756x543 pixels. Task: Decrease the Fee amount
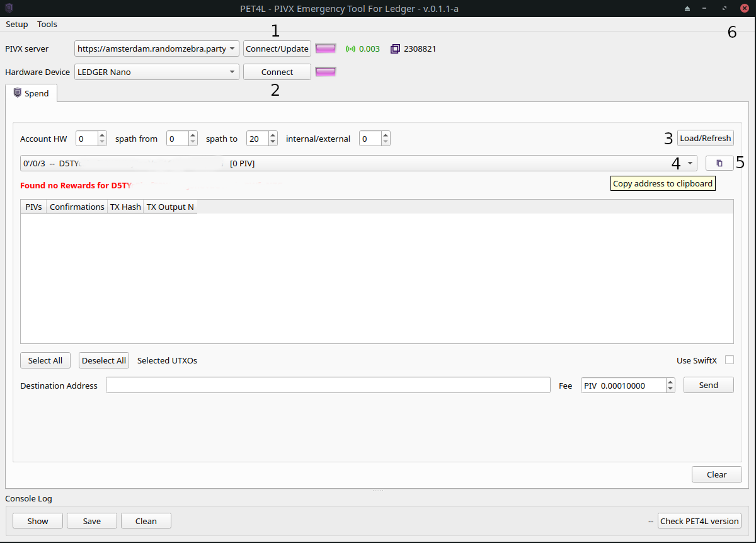point(670,389)
